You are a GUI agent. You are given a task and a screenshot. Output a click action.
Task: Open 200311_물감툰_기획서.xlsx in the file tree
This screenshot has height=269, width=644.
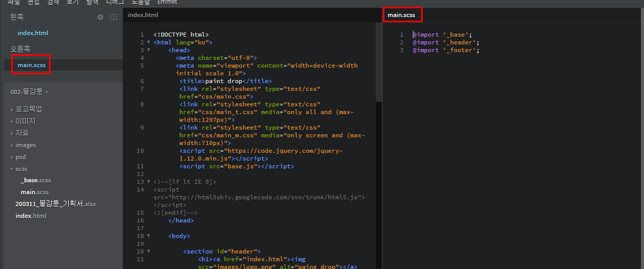(x=56, y=204)
